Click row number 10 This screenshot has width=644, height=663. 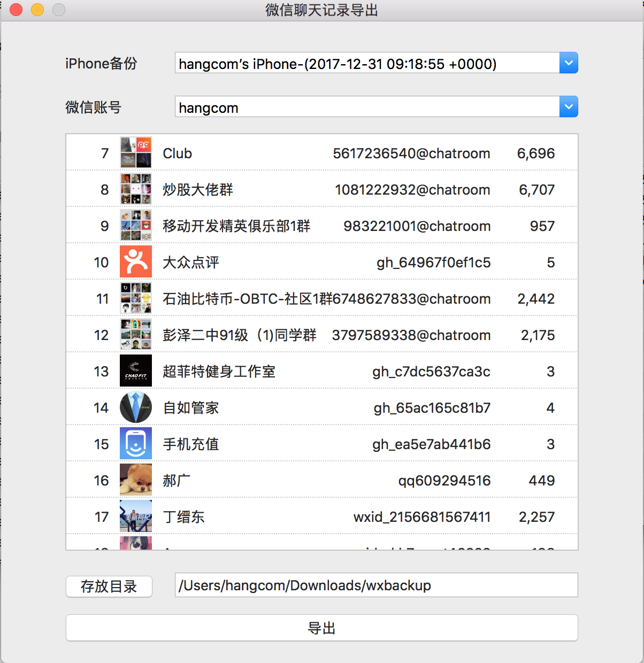pos(101,263)
